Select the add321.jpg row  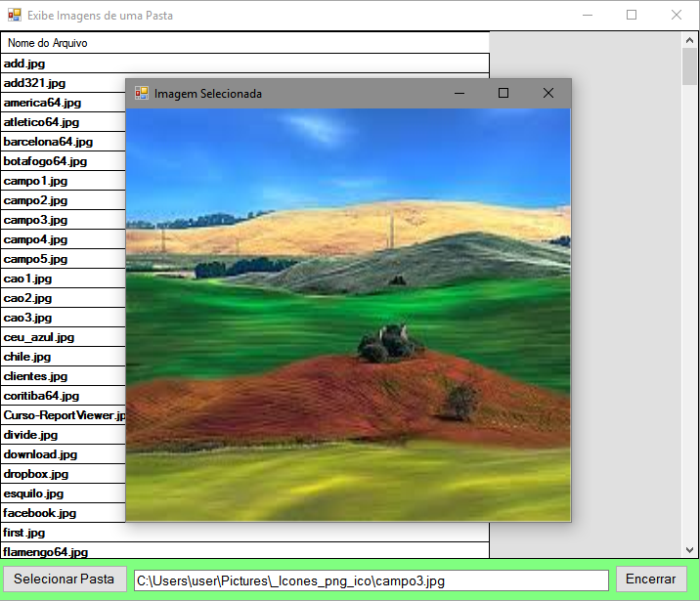(x=64, y=83)
